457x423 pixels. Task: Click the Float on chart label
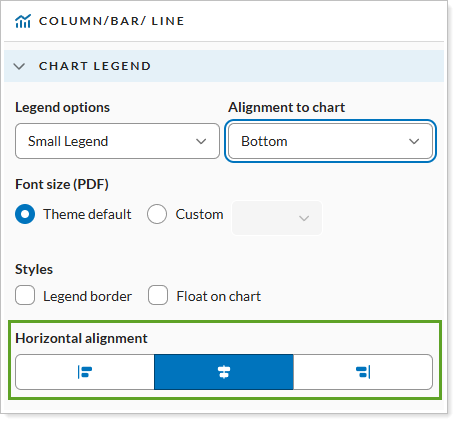219,296
